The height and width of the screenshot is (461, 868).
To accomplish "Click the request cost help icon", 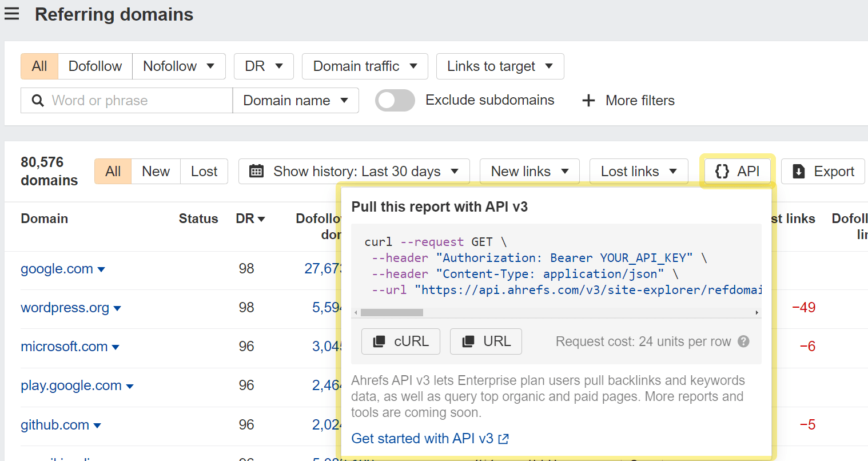I will point(743,341).
